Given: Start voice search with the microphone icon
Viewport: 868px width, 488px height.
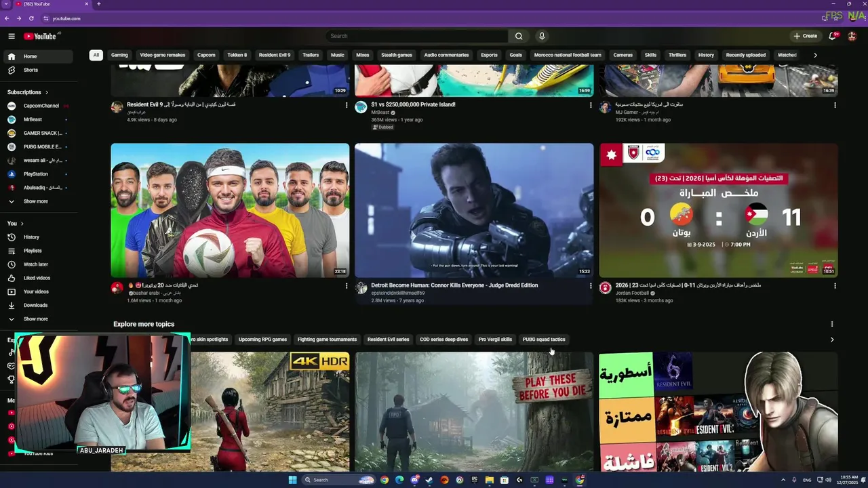Looking at the screenshot, I should click(542, 36).
